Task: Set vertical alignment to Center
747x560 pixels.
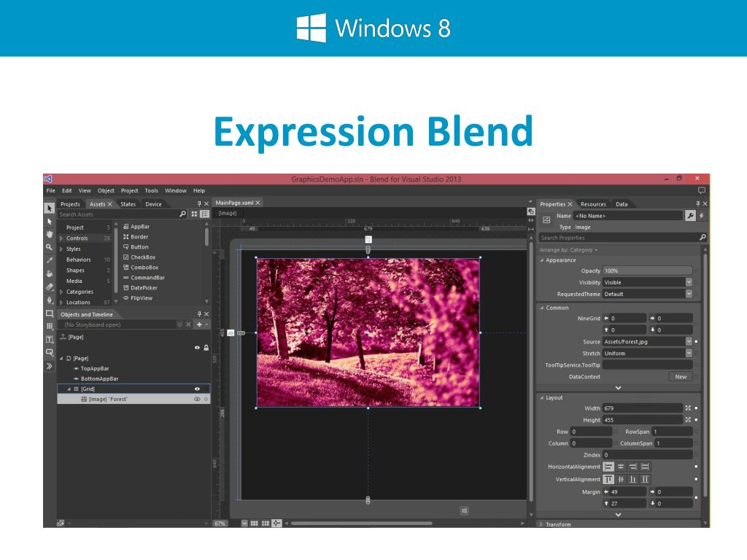Action: click(621, 480)
